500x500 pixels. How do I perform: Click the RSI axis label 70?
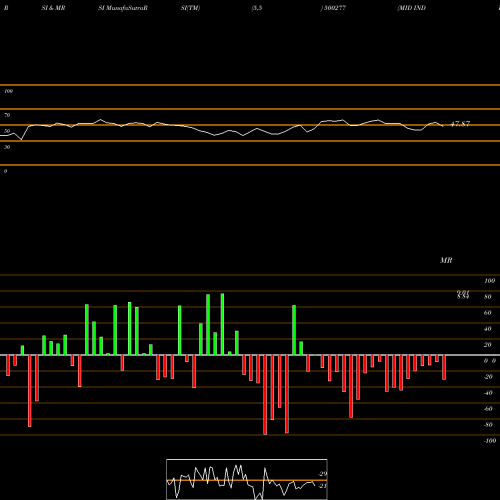(x=7, y=115)
